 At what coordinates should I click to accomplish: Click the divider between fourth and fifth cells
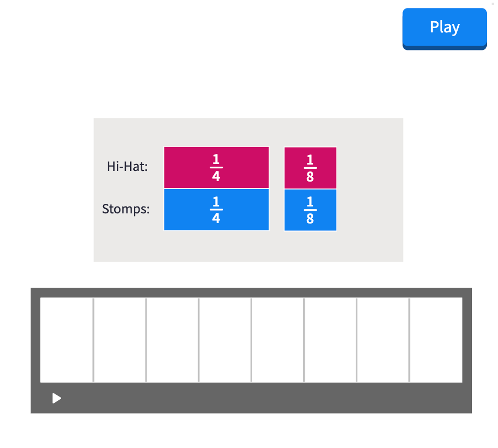click(x=251, y=340)
